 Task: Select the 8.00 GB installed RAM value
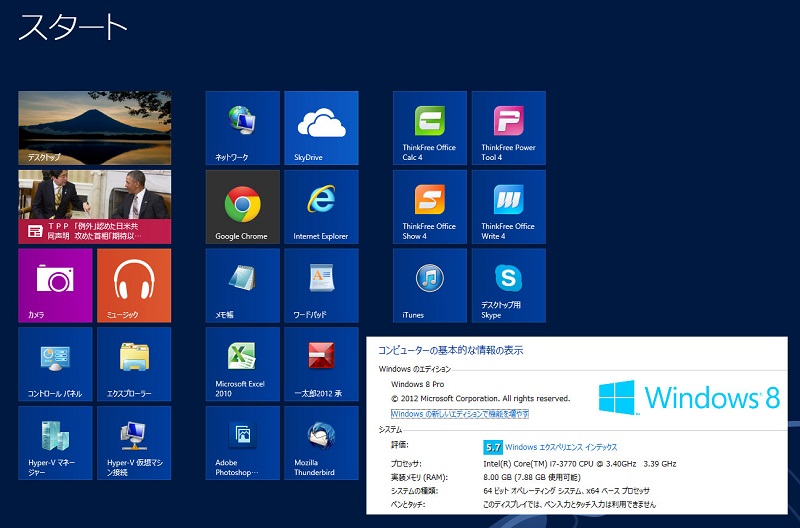(x=532, y=477)
